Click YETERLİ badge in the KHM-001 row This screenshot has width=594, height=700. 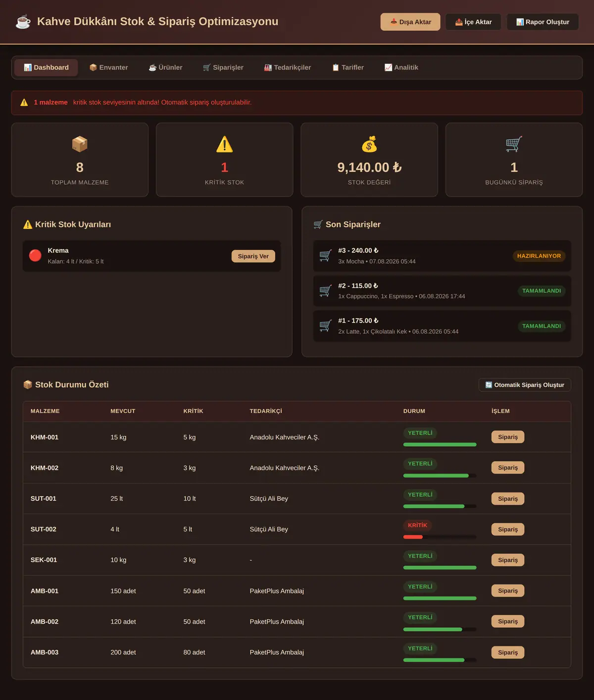420,433
